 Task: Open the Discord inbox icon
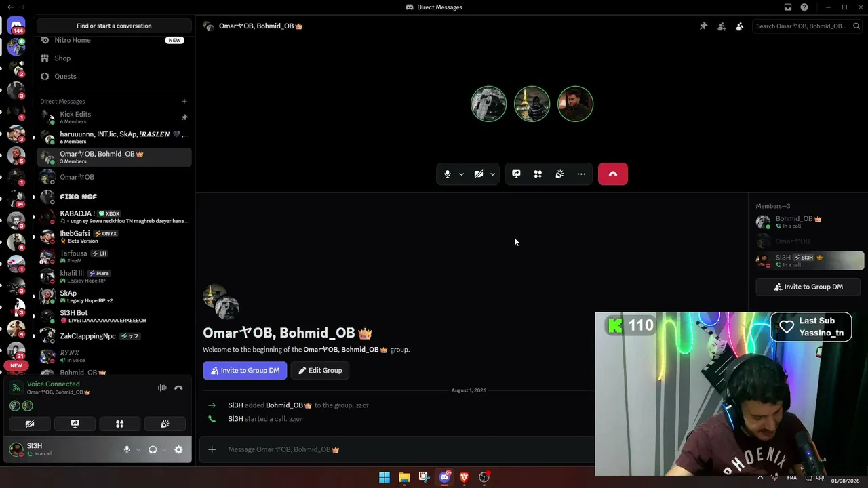(x=788, y=7)
